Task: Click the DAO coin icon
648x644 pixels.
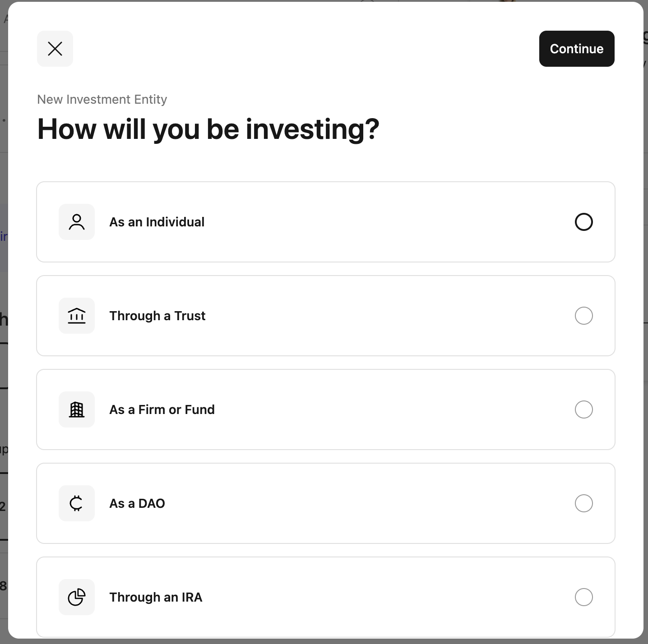Action: (77, 503)
